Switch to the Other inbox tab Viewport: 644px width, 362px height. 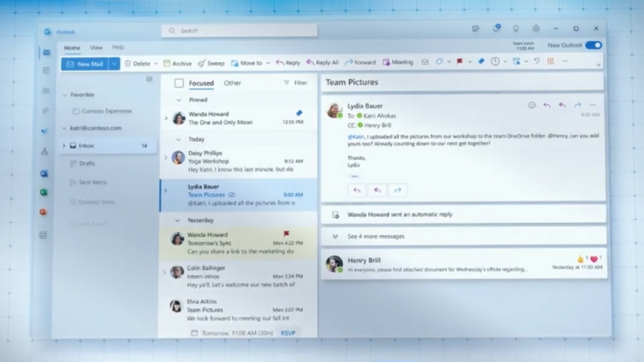pyautogui.click(x=232, y=83)
